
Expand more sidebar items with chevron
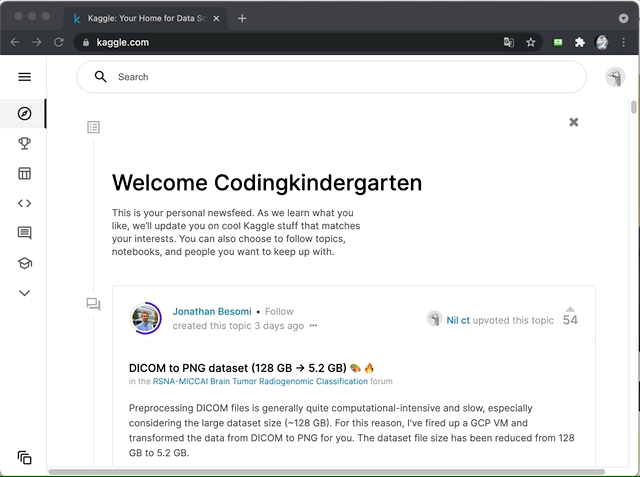click(x=24, y=293)
